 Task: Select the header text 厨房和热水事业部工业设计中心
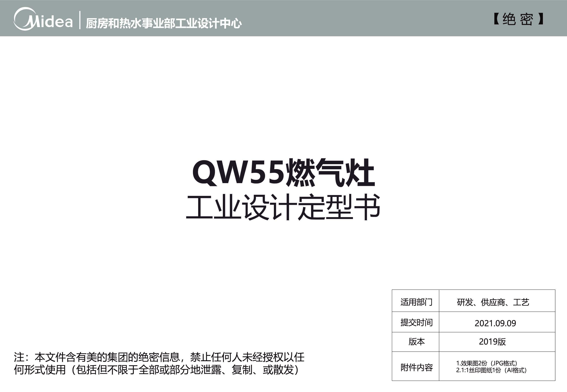point(164,24)
